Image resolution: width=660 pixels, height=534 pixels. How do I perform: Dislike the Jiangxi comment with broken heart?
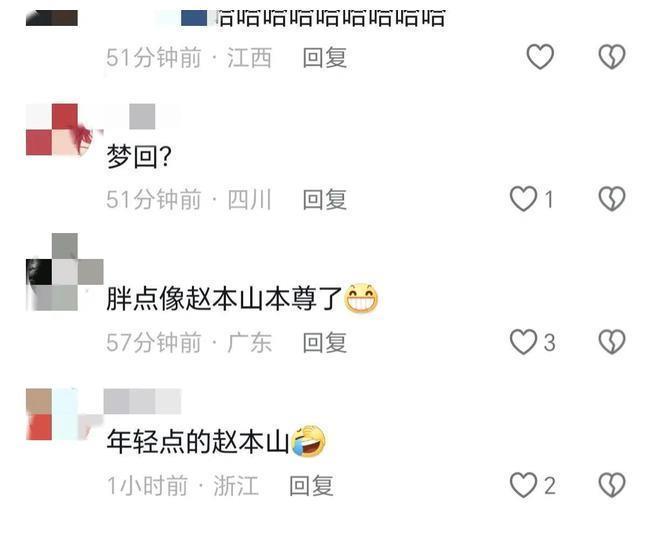click(612, 56)
